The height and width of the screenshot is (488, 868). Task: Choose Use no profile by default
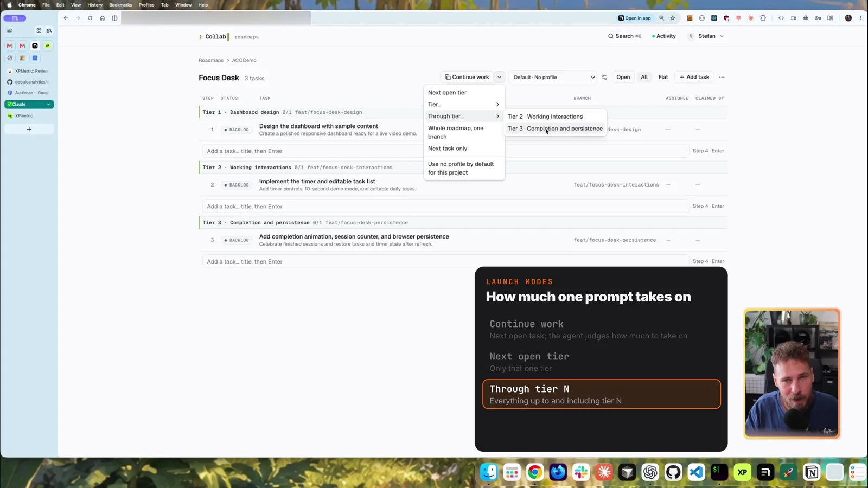pyautogui.click(x=464, y=168)
